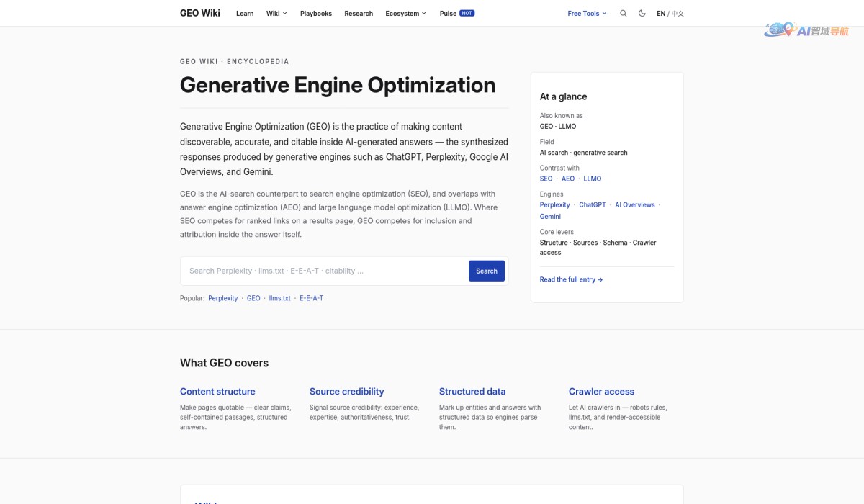Open LLMO link in Contrast with
864x504 pixels.
(x=593, y=179)
